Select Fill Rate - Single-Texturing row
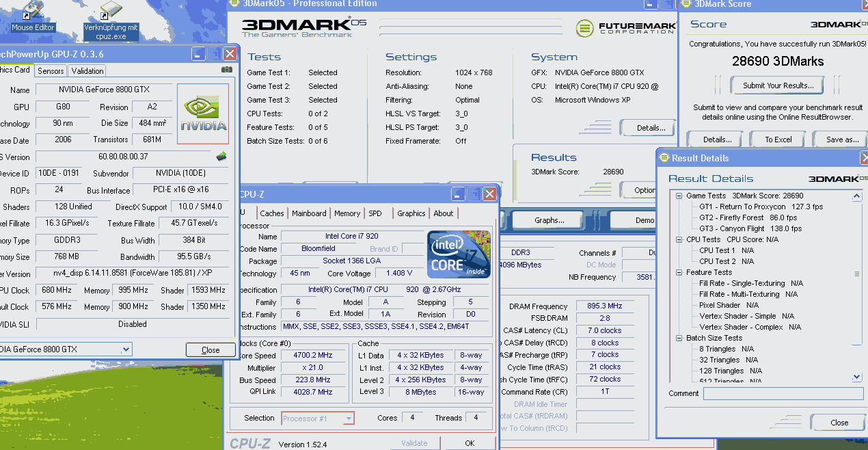 click(x=751, y=283)
